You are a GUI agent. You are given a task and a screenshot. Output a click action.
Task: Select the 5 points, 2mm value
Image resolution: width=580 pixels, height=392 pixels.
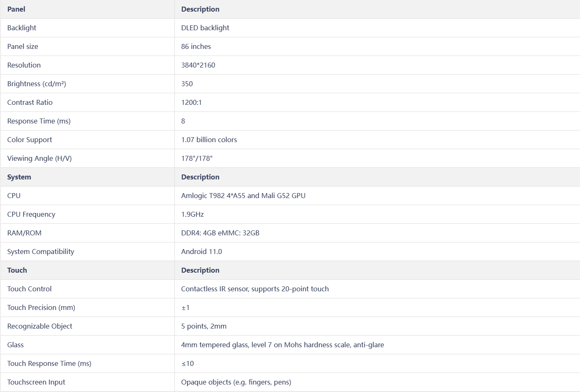pos(204,326)
